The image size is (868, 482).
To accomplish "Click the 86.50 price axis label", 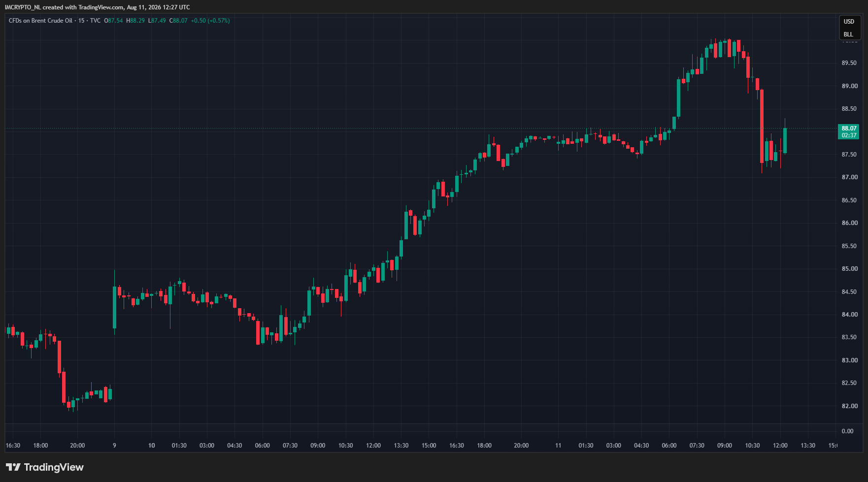I will pos(849,200).
